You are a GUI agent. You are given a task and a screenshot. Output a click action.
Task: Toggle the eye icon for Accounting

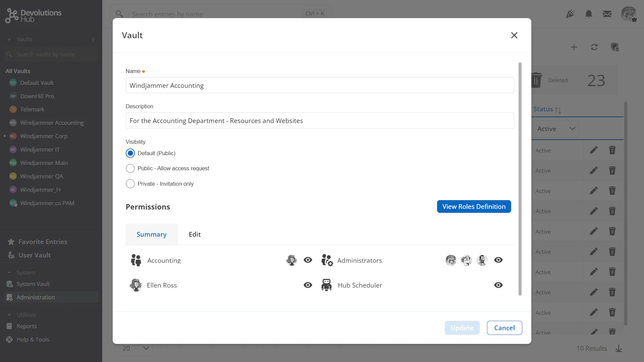(x=308, y=260)
